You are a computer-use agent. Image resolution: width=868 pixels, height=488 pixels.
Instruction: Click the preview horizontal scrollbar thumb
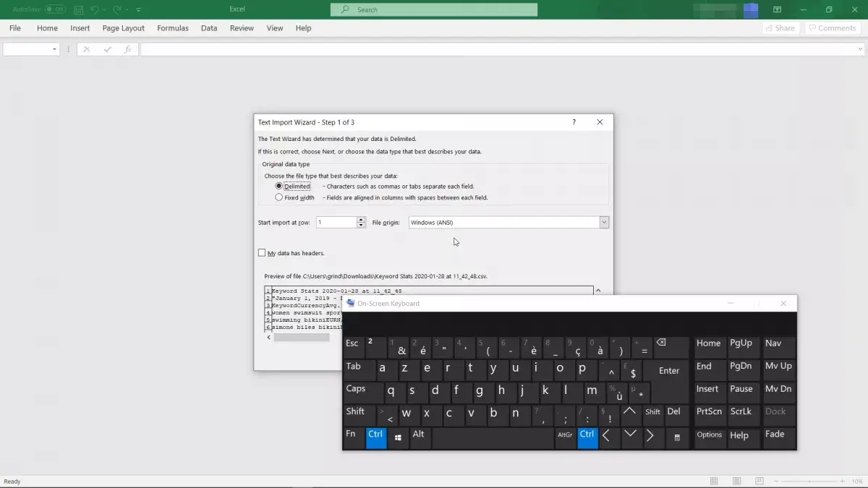tap(301, 338)
